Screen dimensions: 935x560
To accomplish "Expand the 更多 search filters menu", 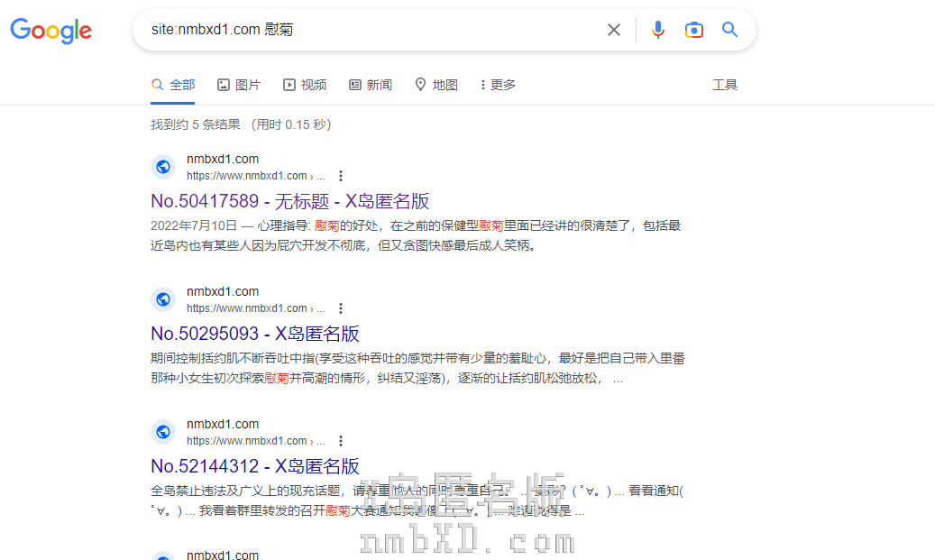I will click(498, 85).
